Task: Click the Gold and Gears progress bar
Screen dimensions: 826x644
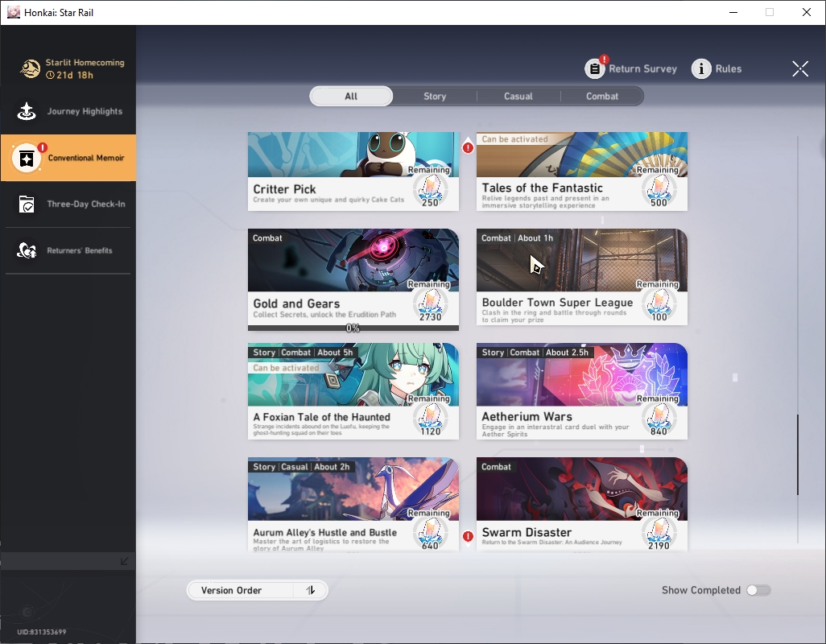Action: (x=353, y=328)
